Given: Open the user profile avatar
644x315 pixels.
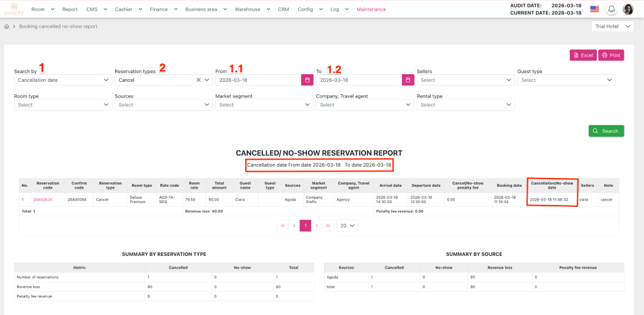Looking at the screenshot, I should click(x=628, y=9).
